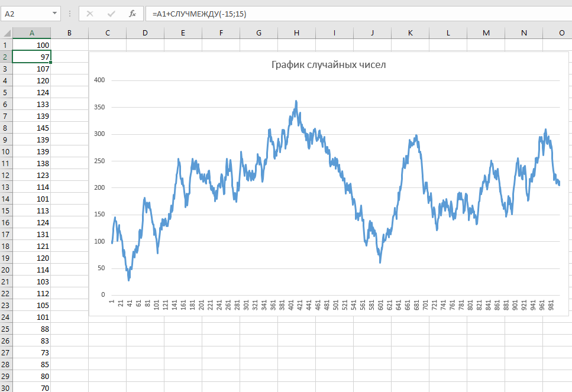
Task: Select column D header
Action: point(145,33)
